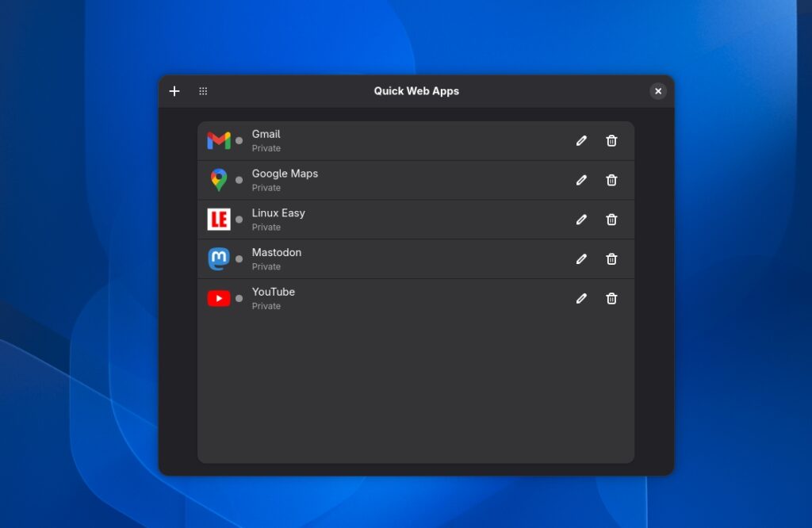Click the Private label under Google Maps
The width and height of the screenshot is (812, 528).
[266, 188]
